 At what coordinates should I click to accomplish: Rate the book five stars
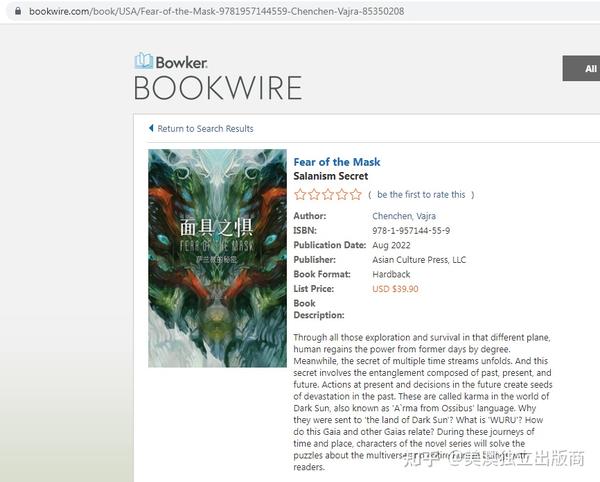pyautogui.click(x=355, y=194)
